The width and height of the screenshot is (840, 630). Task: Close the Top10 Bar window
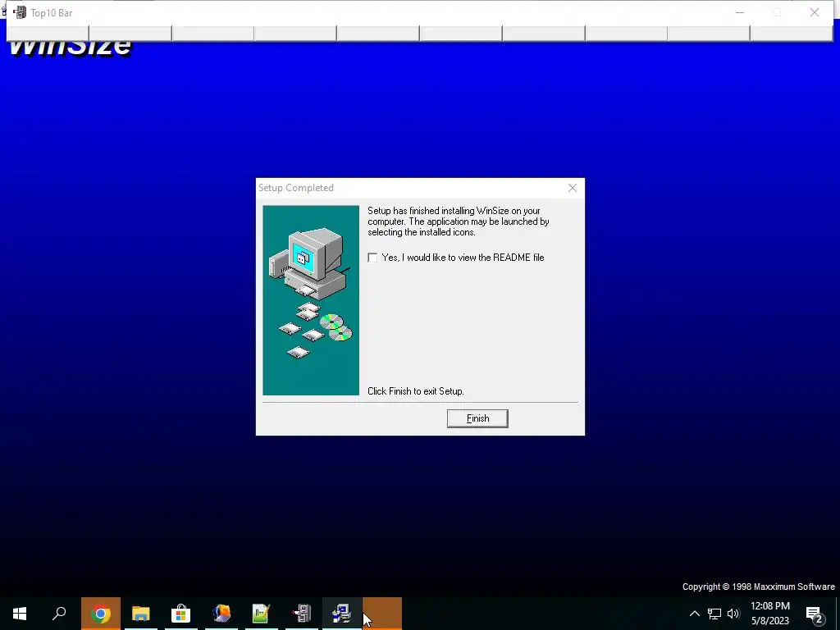pyautogui.click(x=815, y=12)
